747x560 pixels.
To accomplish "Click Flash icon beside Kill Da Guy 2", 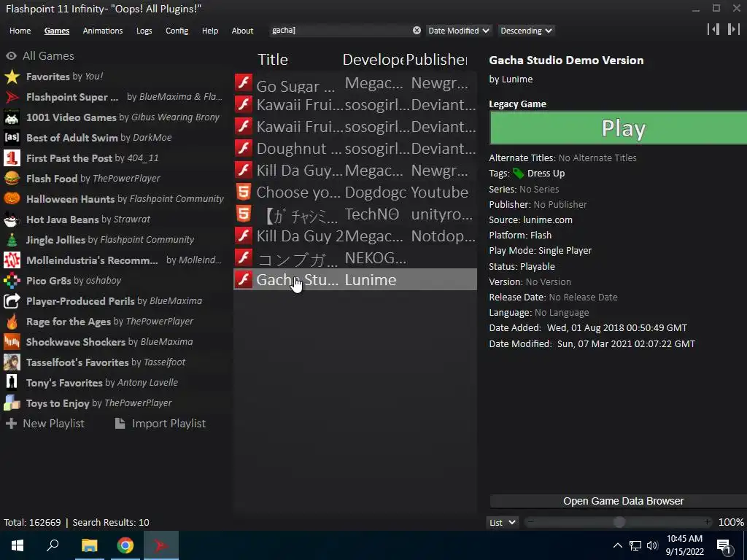I will [244, 236].
